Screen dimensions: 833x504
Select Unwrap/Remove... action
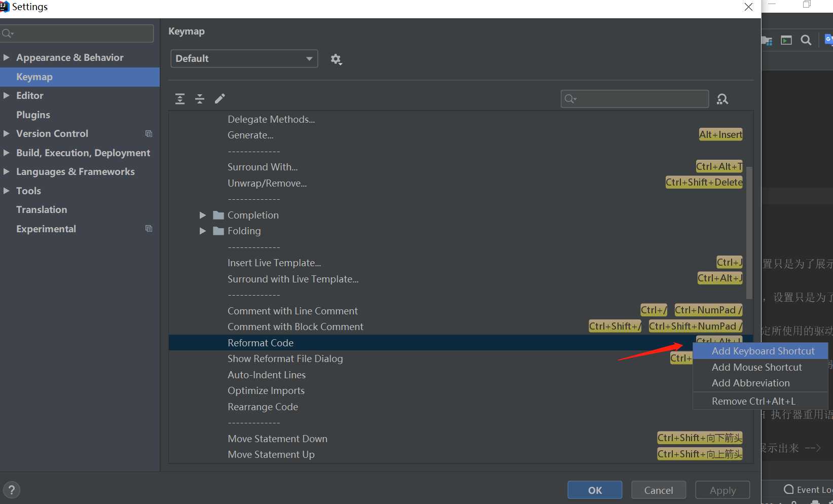tap(267, 184)
